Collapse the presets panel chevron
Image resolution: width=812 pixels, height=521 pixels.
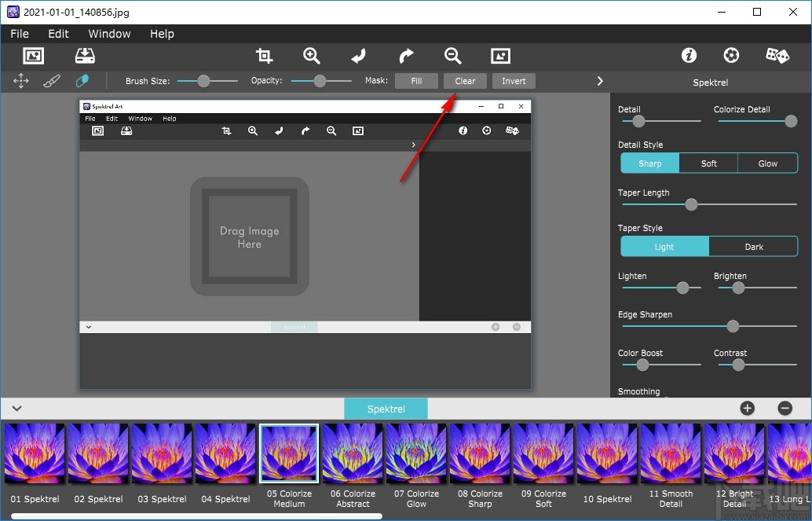pyautogui.click(x=16, y=409)
